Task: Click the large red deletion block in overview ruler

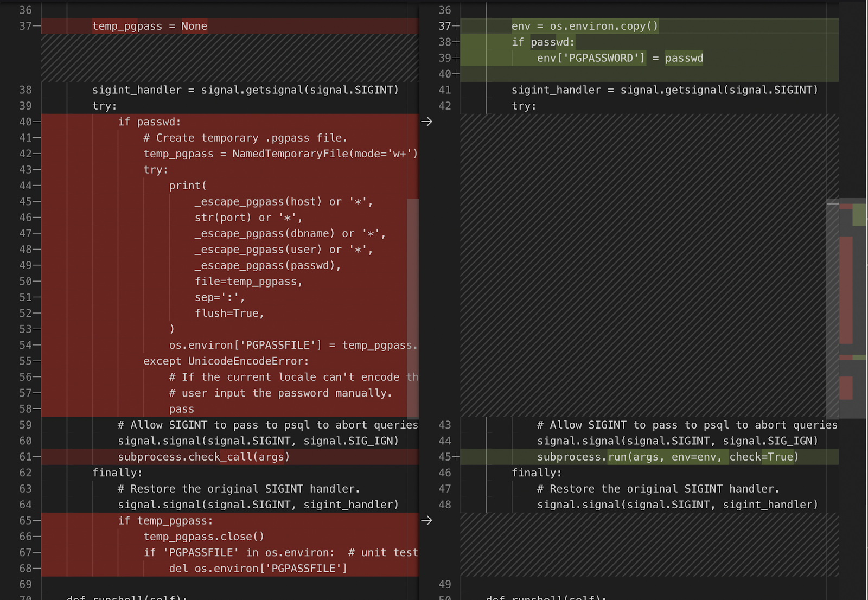Action: [x=846, y=290]
